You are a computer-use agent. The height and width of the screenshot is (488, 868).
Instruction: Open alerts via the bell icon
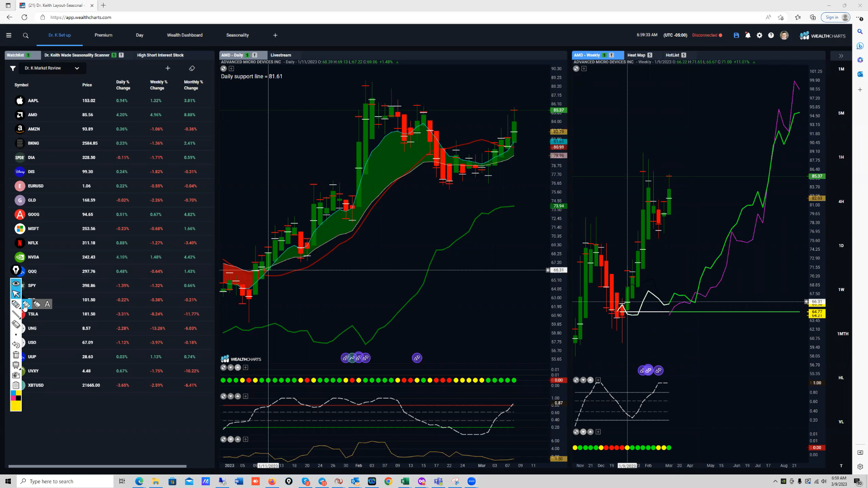coord(748,35)
